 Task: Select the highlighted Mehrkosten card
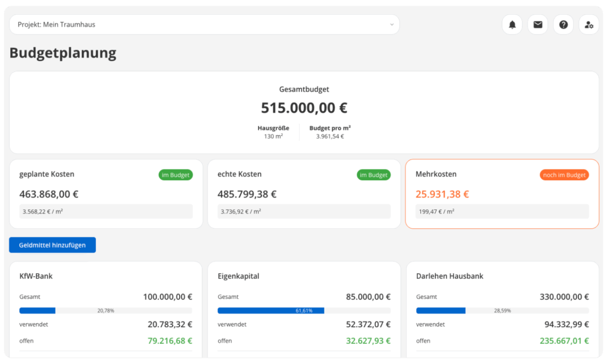tap(501, 193)
